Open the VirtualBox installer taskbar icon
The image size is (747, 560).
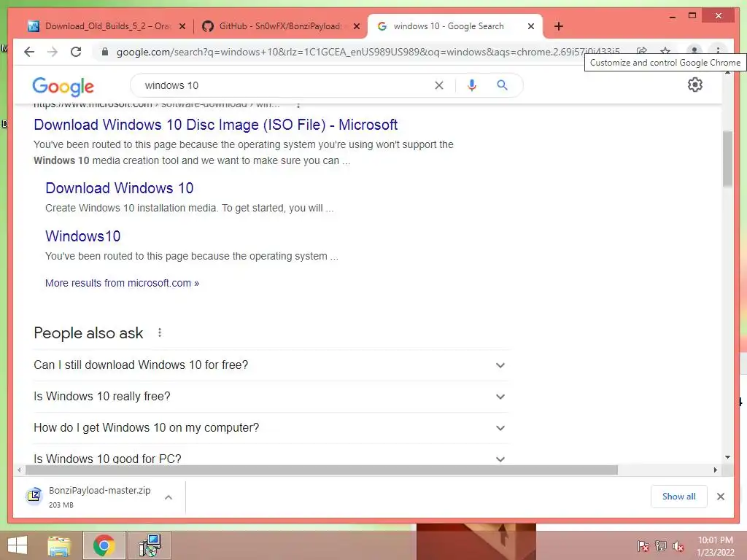(150, 545)
